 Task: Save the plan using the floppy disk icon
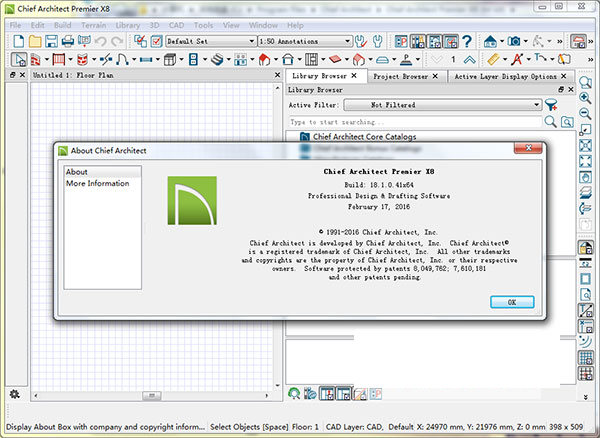[51, 41]
